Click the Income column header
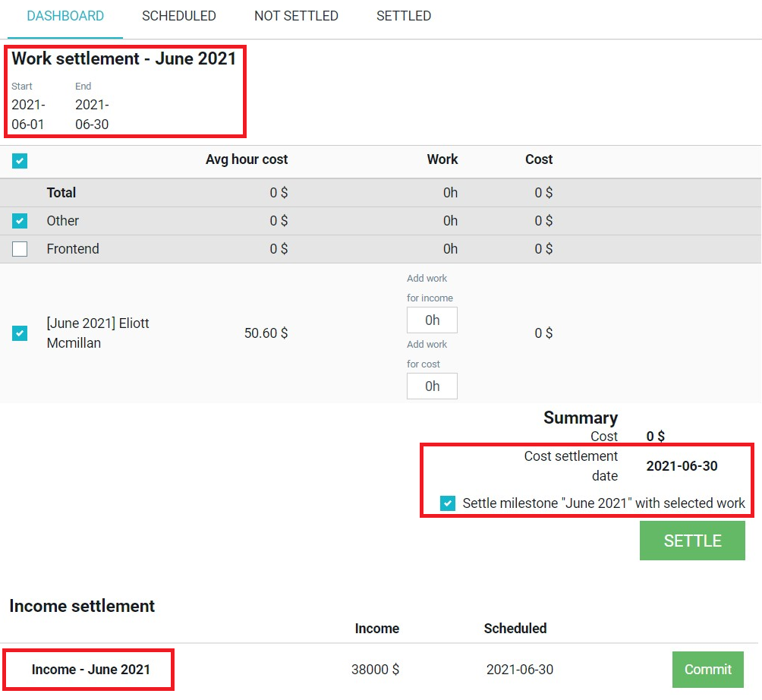Screen dimensions: 762x700 [x=376, y=628]
